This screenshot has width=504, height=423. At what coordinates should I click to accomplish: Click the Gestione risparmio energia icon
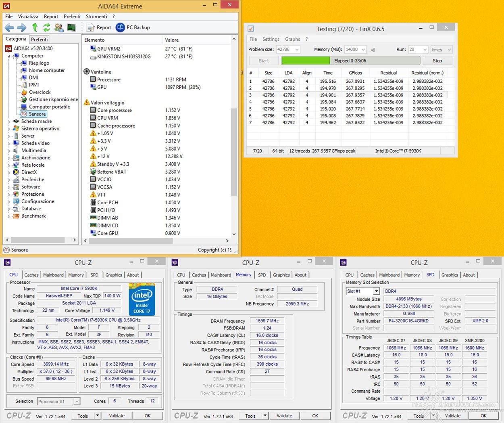pyautogui.click(x=24, y=99)
